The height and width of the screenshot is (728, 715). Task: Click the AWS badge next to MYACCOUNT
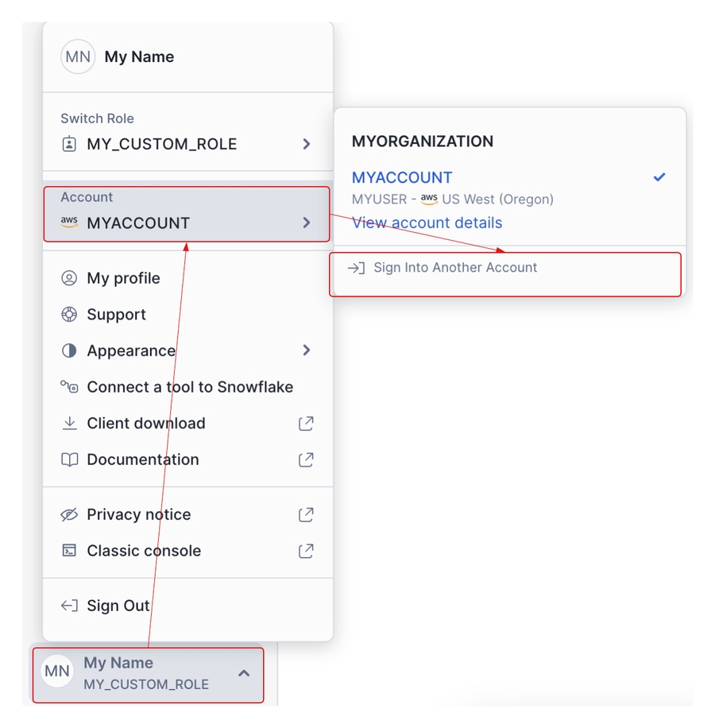coord(69,223)
